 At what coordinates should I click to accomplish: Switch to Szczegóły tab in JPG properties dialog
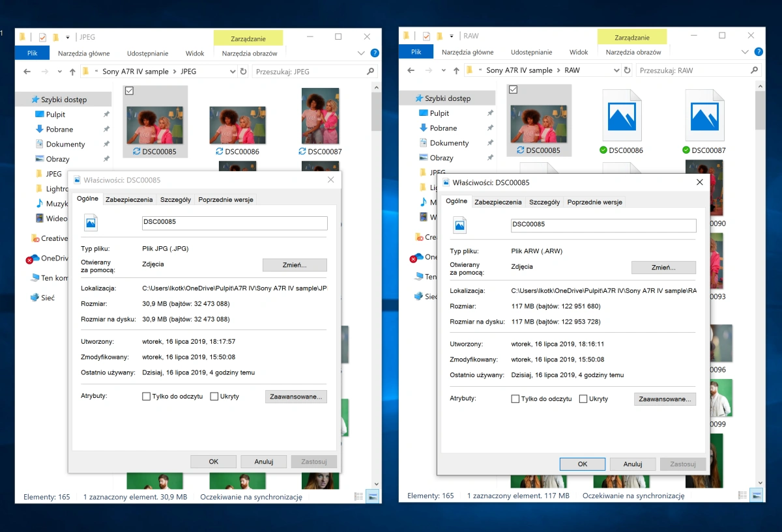[x=175, y=200]
